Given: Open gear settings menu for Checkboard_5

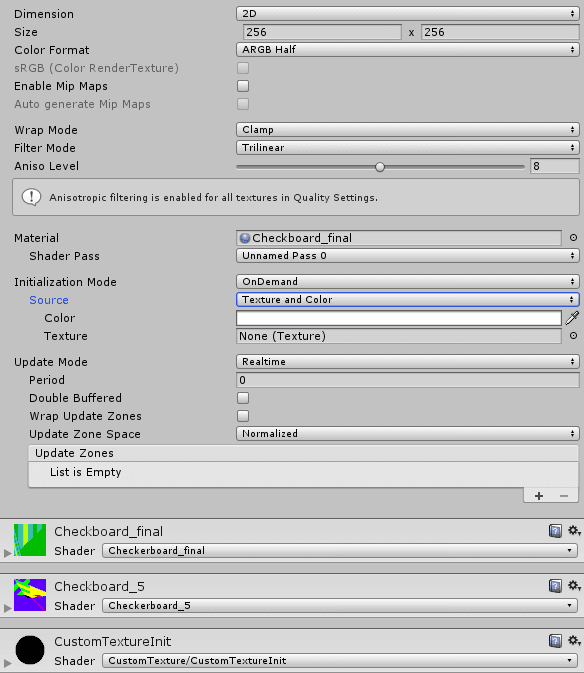Looking at the screenshot, I should [x=574, y=585].
